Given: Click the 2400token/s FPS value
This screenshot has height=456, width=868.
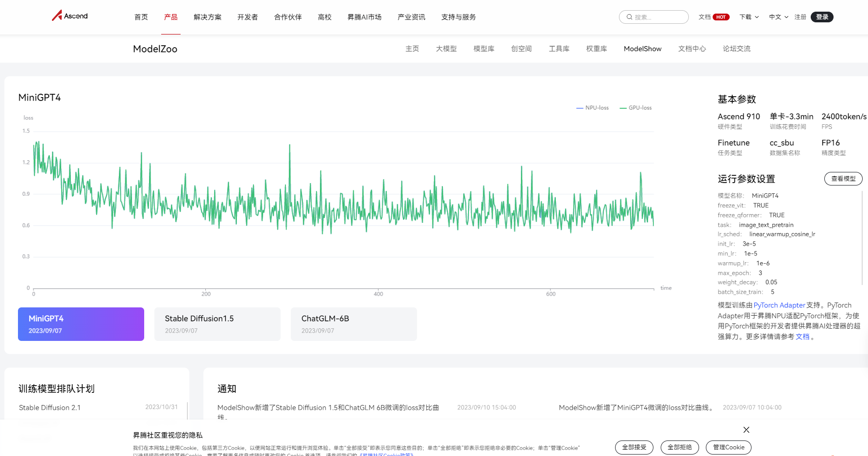Looking at the screenshot, I should click(x=844, y=117).
